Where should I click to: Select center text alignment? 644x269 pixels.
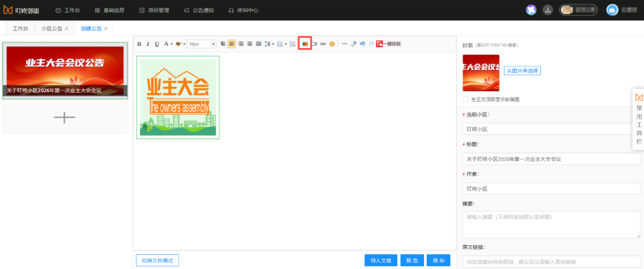[x=241, y=44]
